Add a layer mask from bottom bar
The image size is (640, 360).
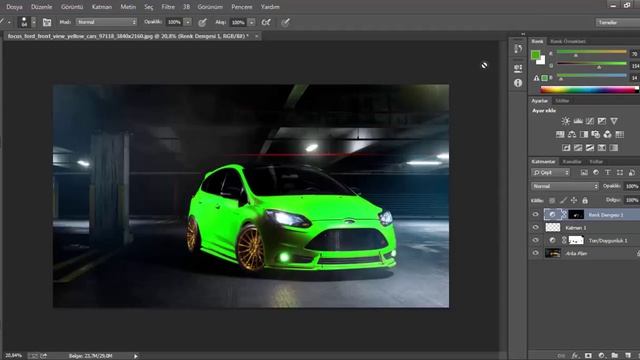pyautogui.click(x=588, y=356)
